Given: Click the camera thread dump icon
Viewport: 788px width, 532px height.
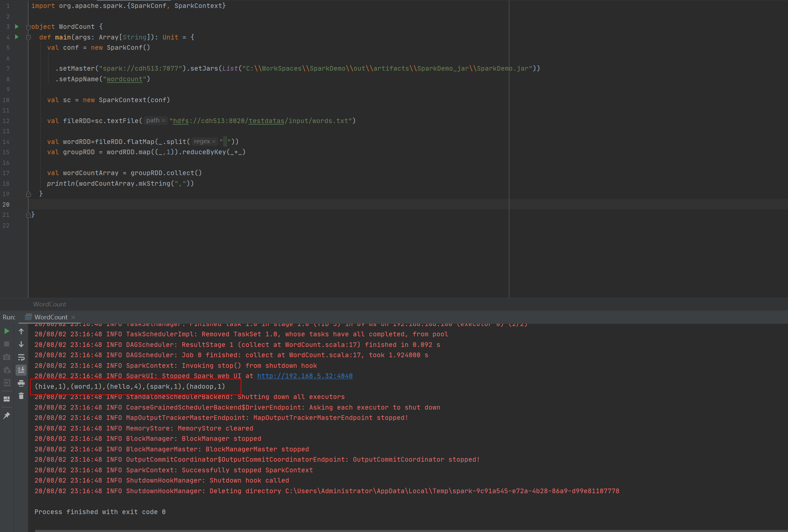Looking at the screenshot, I should pos(6,357).
